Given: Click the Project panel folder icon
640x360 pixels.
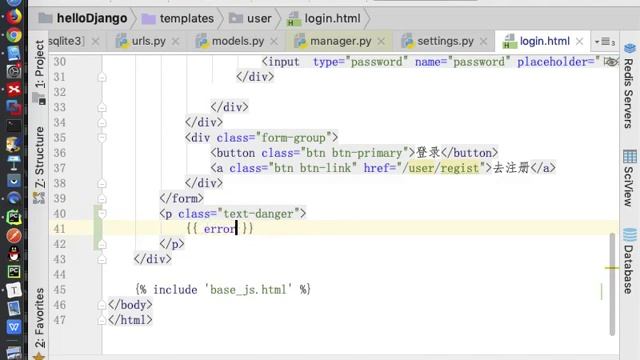Looking at the screenshot, I should tap(39, 99).
